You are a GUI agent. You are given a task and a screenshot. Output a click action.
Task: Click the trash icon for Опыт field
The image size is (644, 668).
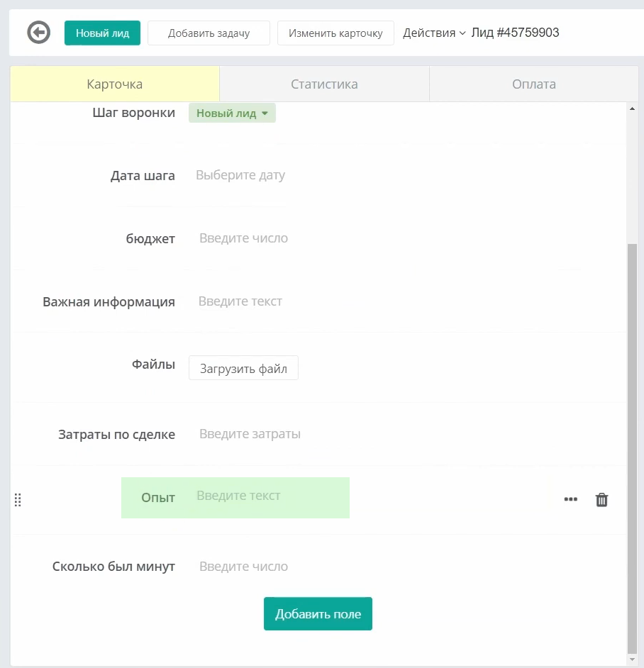point(601,500)
